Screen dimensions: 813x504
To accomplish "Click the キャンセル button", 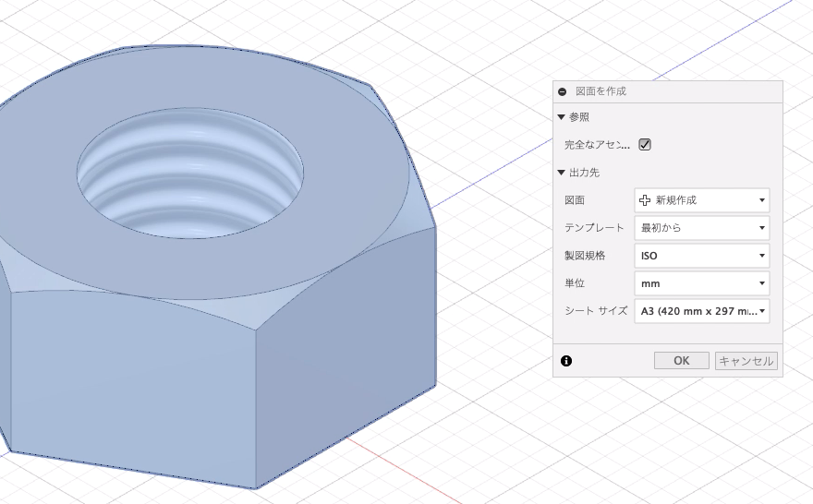I will (746, 361).
